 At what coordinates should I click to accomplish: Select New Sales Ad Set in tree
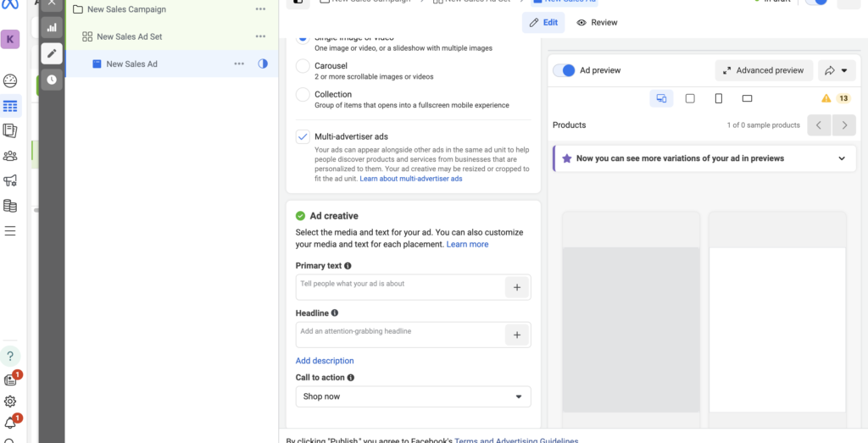(x=129, y=36)
